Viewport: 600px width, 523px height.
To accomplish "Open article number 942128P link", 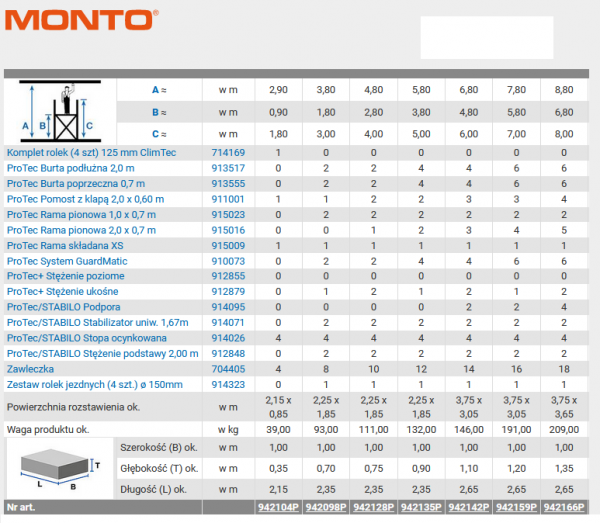I will pyautogui.click(x=373, y=507).
